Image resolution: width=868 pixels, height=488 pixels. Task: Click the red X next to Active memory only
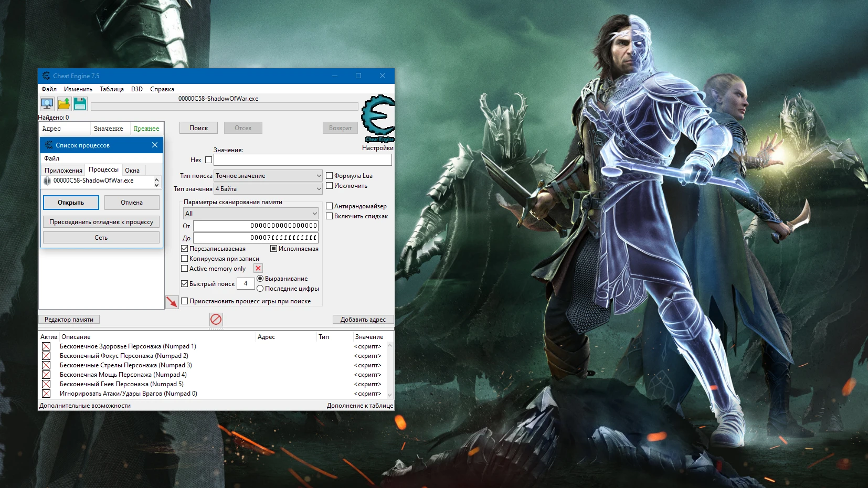(x=258, y=268)
